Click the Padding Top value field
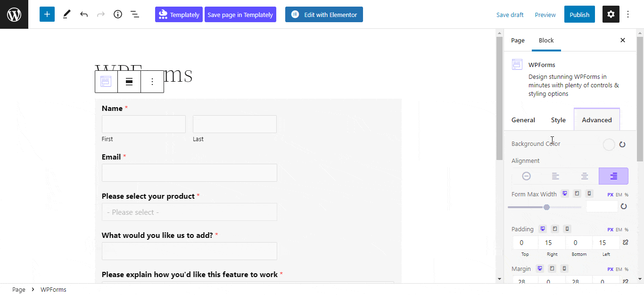 (525, 243)
